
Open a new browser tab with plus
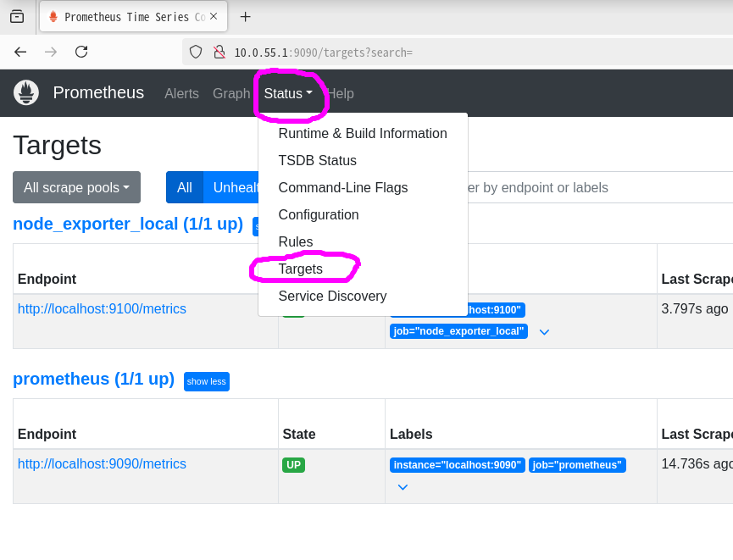[246, 17]
